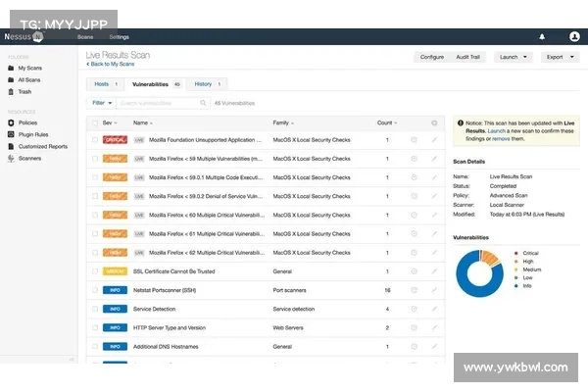Click snooze clock for Firefox < 59 Multiple row
This screenshot has height=392, width=588.
414,159
